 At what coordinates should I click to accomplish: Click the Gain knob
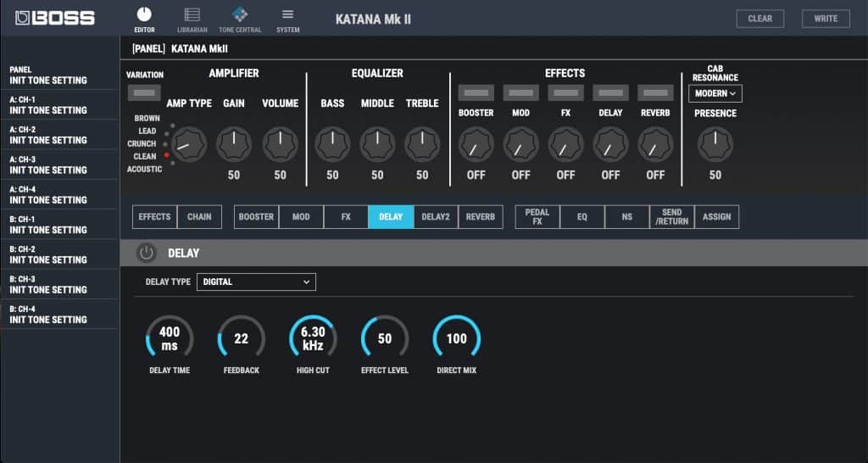234,144
